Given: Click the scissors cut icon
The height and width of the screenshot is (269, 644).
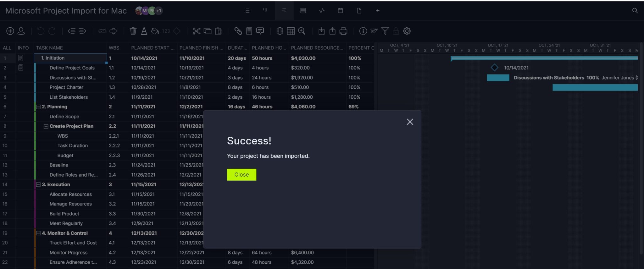Looking at the screenshot, I should 196,31.
